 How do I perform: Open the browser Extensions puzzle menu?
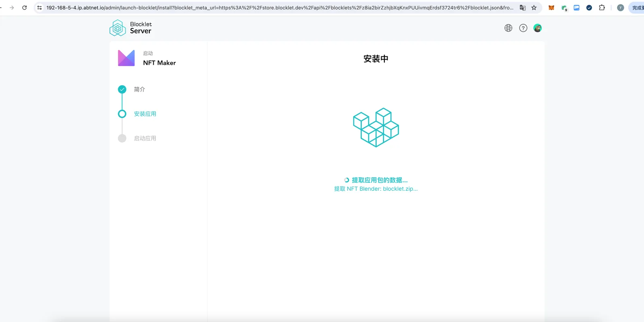pyautogui.click(x=602, y=8)
